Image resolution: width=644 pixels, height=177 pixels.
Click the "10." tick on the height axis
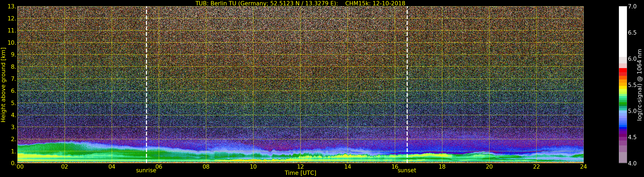(12, 43)
